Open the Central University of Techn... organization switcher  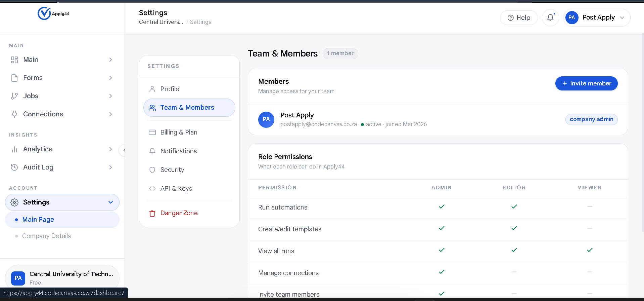tap(62, 278)
